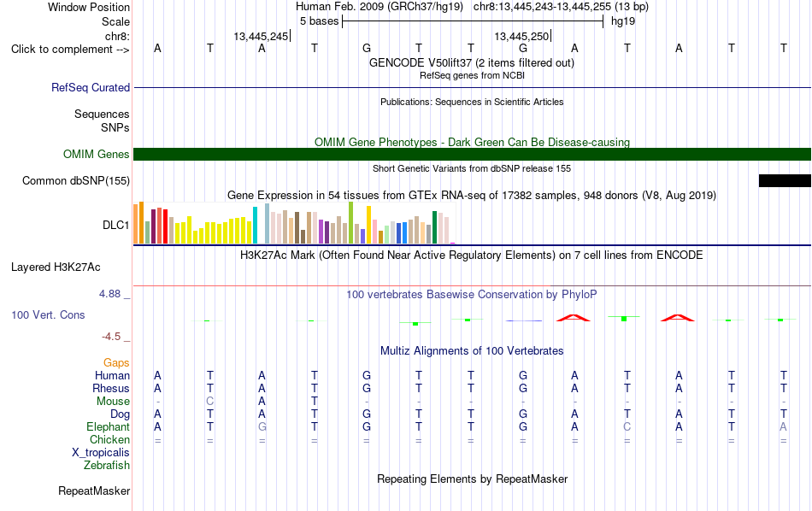
Task: Click the dark green OMIM Genes bar
Action: (x=472, y=155)
